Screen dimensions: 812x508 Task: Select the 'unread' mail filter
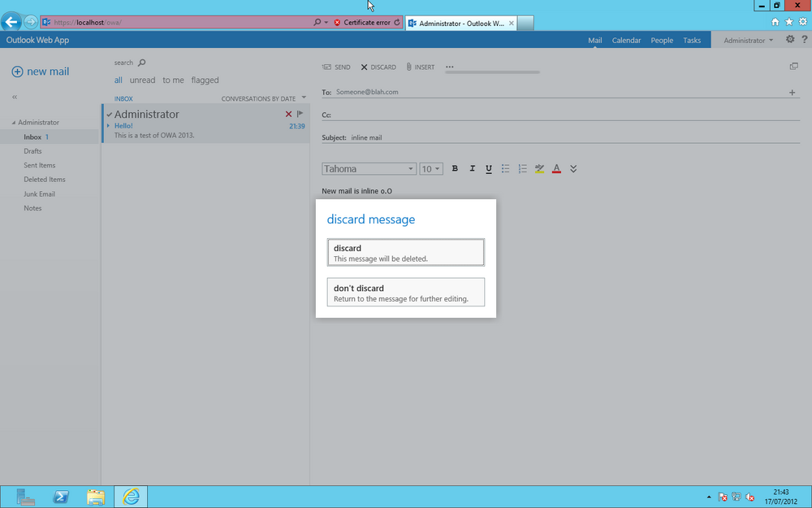[x=142, y=80]
